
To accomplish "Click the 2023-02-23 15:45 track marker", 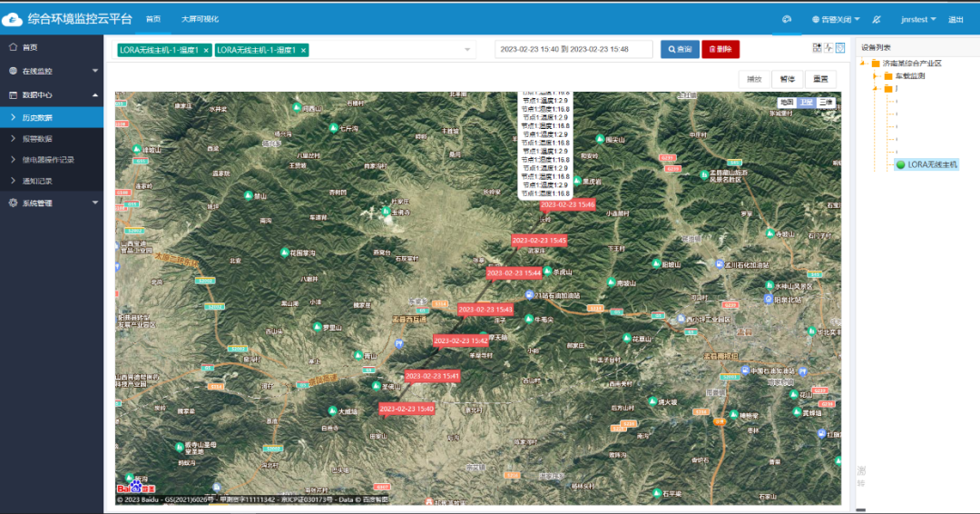I will pyautogui.click(x=539, y=241).
